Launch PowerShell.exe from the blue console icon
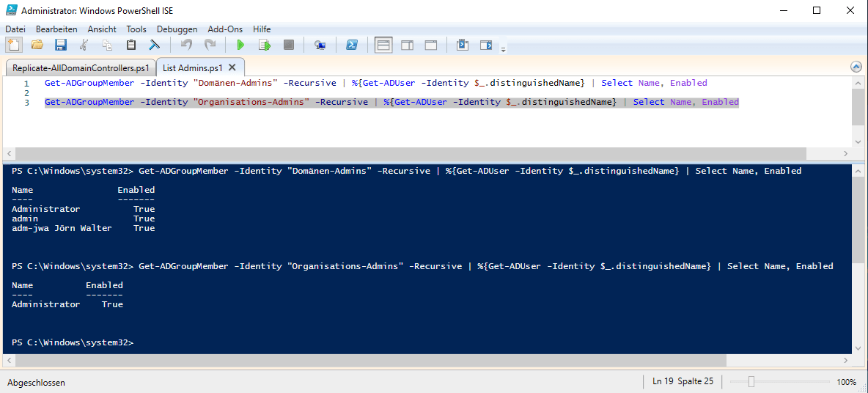Image resolution: width=868 pixels, height=393 pixels. click(351, 45)
